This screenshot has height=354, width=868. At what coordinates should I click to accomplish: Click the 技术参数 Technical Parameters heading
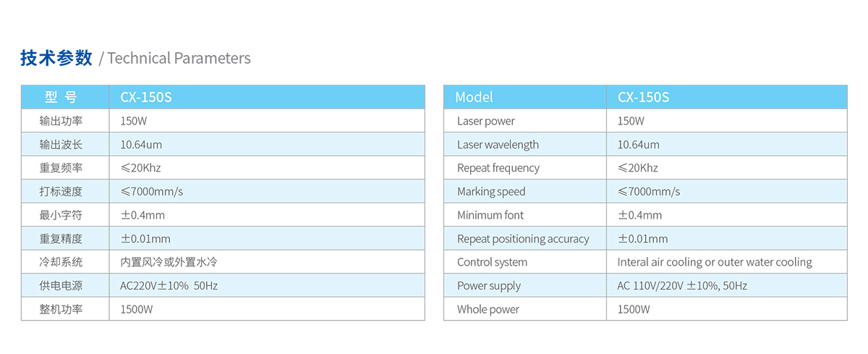(135, 58)
